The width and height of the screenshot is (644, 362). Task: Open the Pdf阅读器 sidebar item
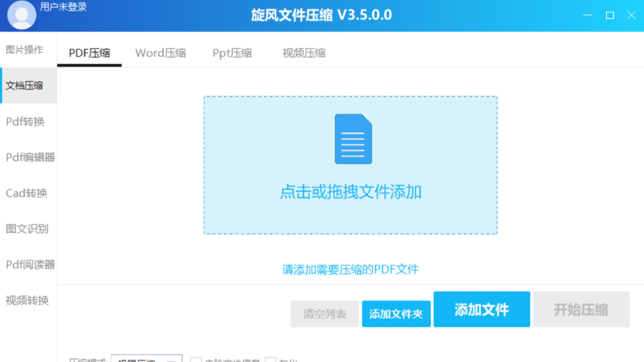tap(28, 265)
